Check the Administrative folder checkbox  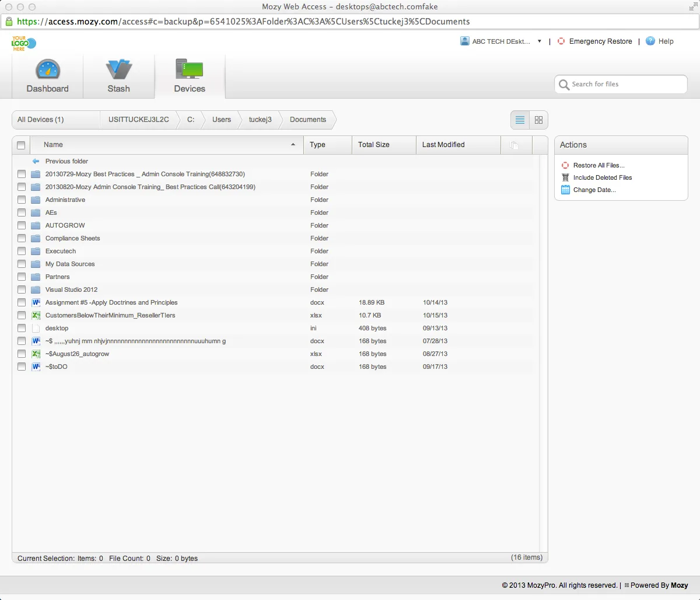(22, 200)
